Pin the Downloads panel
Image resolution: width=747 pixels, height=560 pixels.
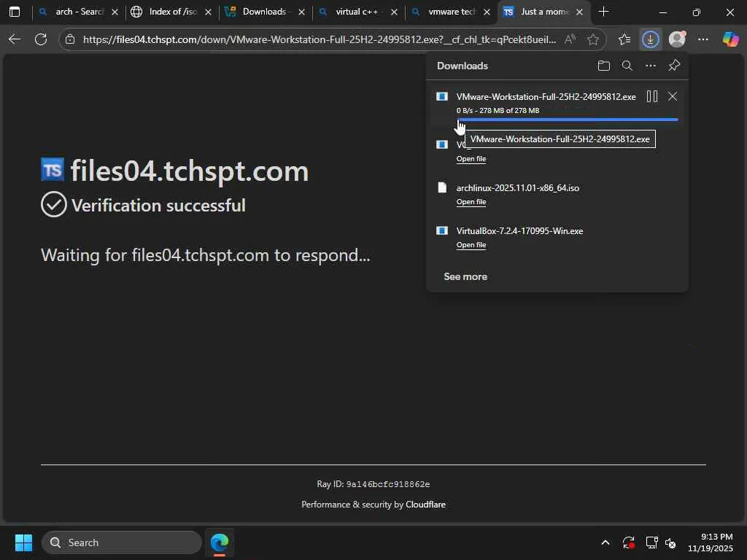click(x=674, y=65)
